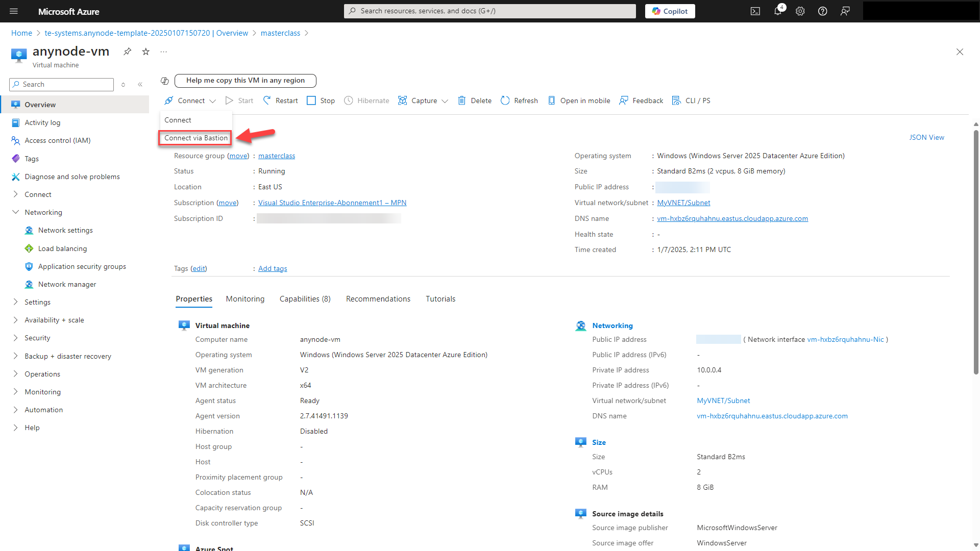Open MyVNET/Subnet link in essentials
Viewport: 980px width, 551px height.
click(683, 203)
